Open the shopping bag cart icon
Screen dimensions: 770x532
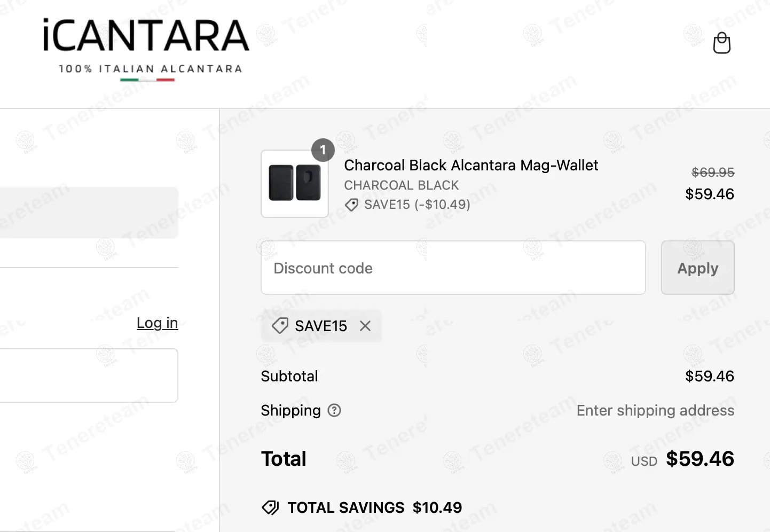pos(722,43)
